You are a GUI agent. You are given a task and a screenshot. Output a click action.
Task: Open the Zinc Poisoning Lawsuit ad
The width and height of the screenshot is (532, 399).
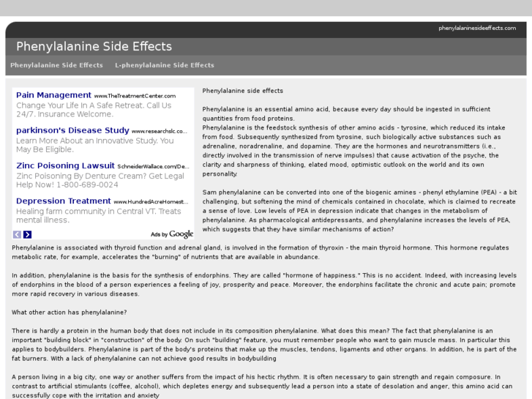[65, 165]
